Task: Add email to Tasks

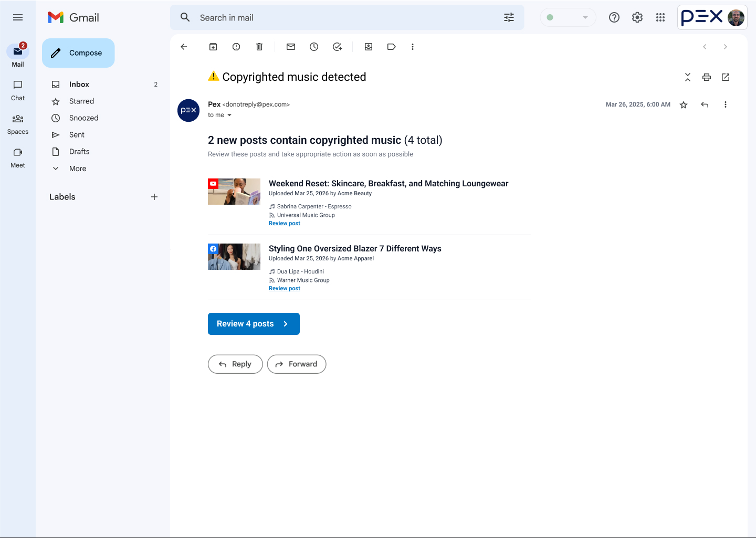Action: coord(337,47)
